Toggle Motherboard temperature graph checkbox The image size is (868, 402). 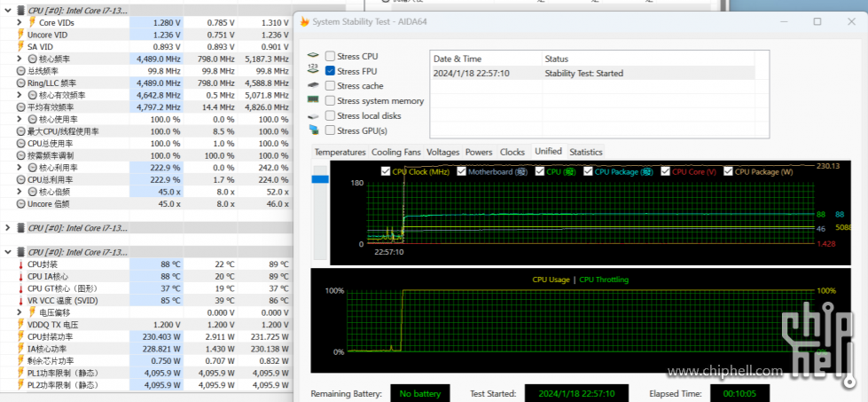pyautogui.click(x=462, y=171)
